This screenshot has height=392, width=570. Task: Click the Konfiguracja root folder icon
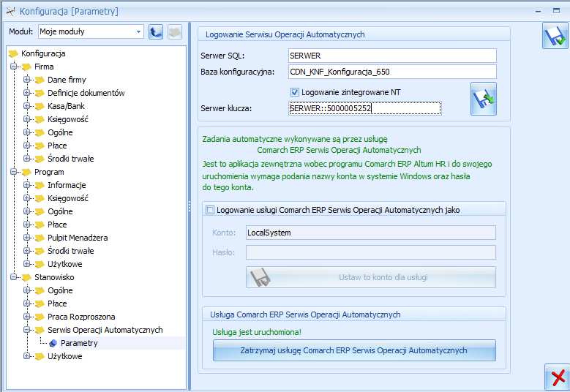(13, 54)
